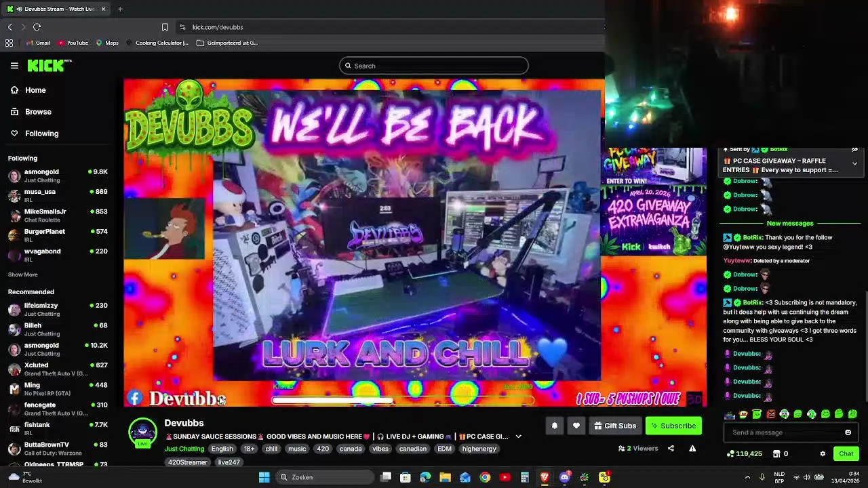This screenshot has width=868, height=488.
Task: Open Devubbs live avatar
Action: 143,432
